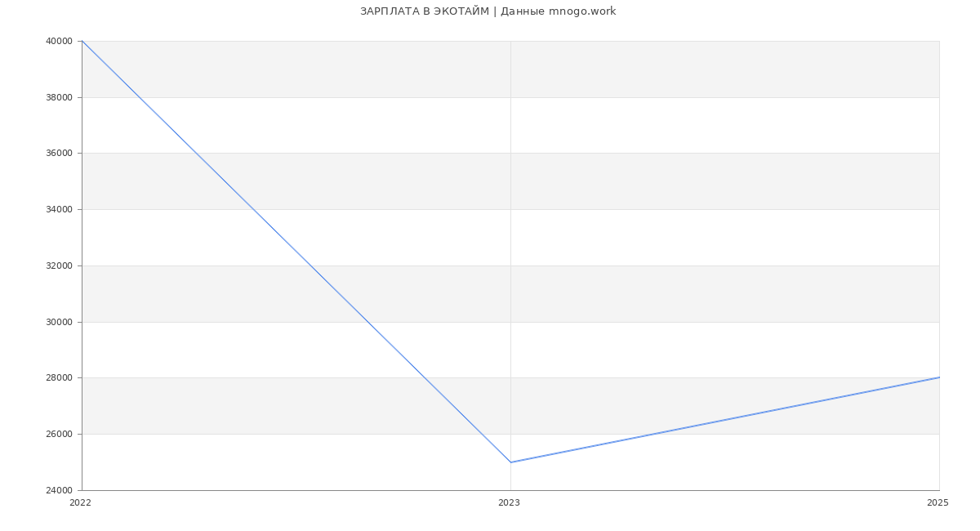980x531 pixels.
Task: Click the rising line segment between 2023 and 2025
Action: click(724, 420)
